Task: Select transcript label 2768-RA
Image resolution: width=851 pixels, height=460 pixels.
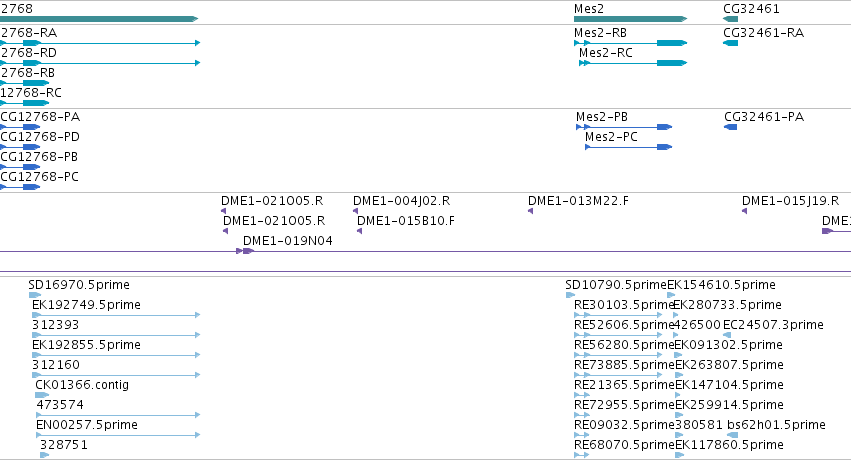Action: tap(28, 33)
